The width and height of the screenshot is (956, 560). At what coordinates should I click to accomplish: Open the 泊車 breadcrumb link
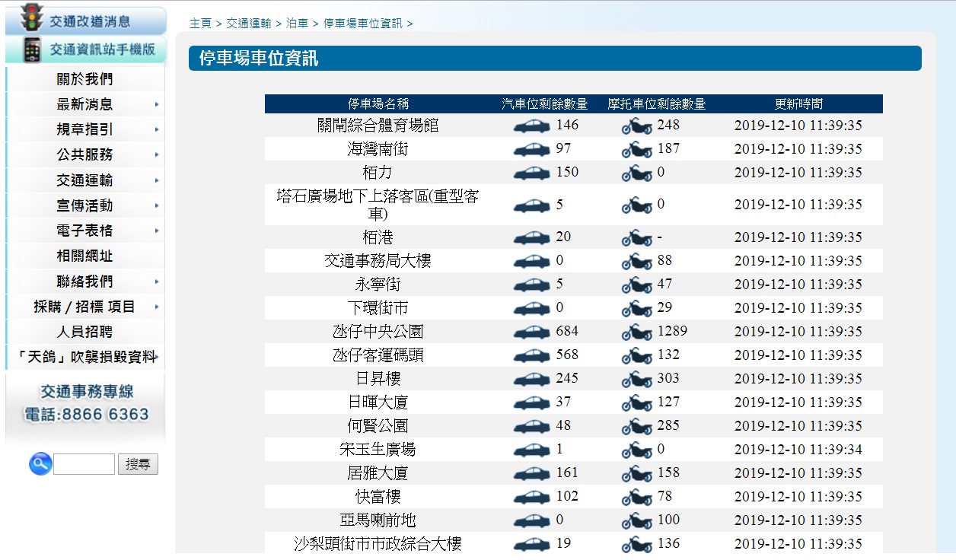click(297, 24)
